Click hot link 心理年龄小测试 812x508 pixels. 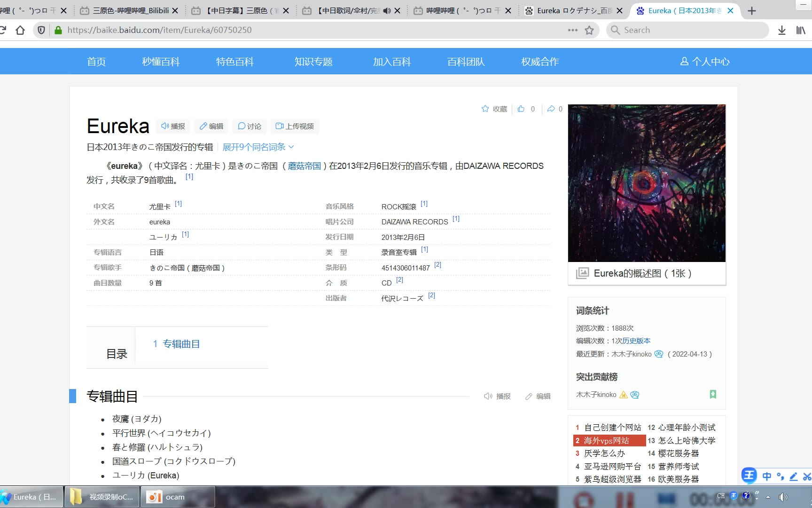click(x=687, y=428)
